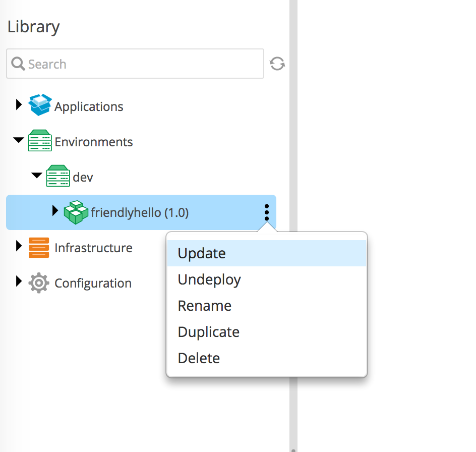Screen dimensions: 476x452
Task: Click the dev environment icon
Action: [x=58, y=176]
